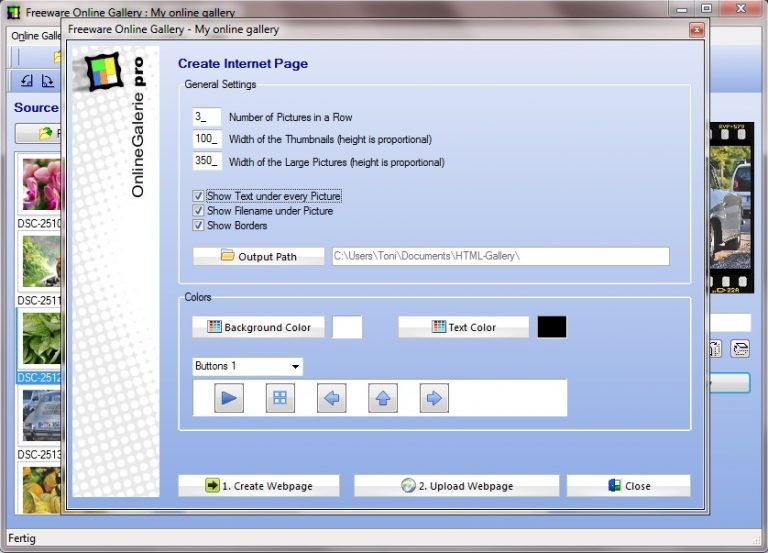768x553 pixels.
Task: Click the Background Color button
Action: coord(258,327)
